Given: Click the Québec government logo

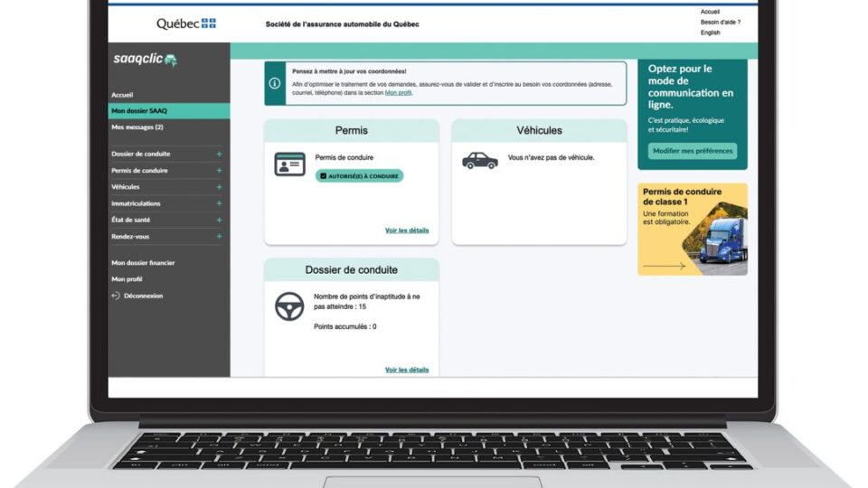Looking at the screenshot, I should point(186,23).
